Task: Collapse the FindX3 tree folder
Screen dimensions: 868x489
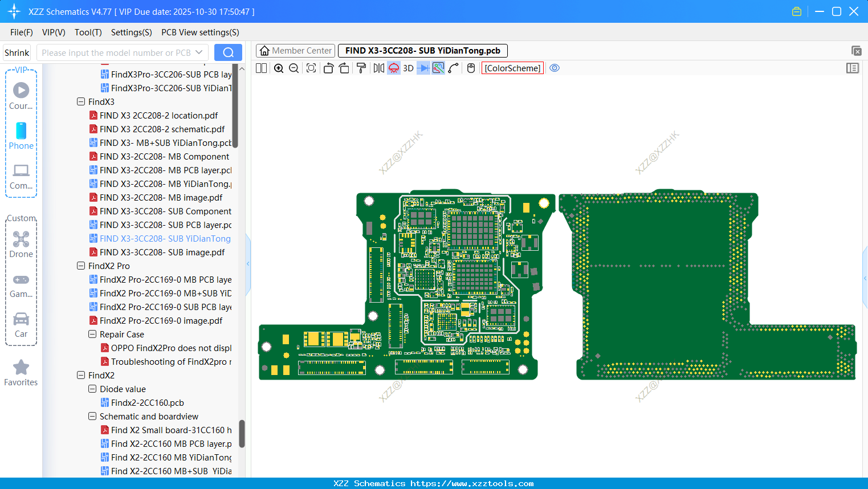Action: click(81, 102)
